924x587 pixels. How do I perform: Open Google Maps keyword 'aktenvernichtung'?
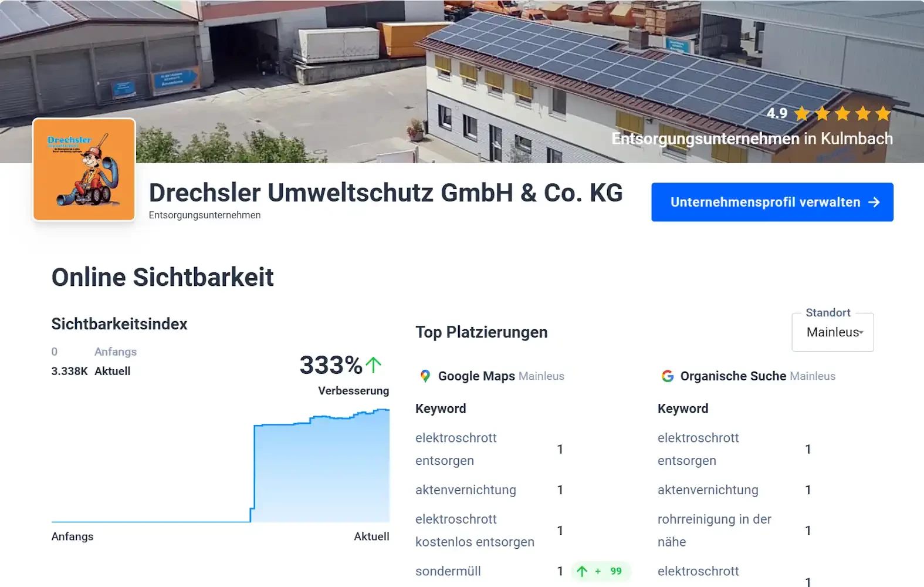[466, 490]
